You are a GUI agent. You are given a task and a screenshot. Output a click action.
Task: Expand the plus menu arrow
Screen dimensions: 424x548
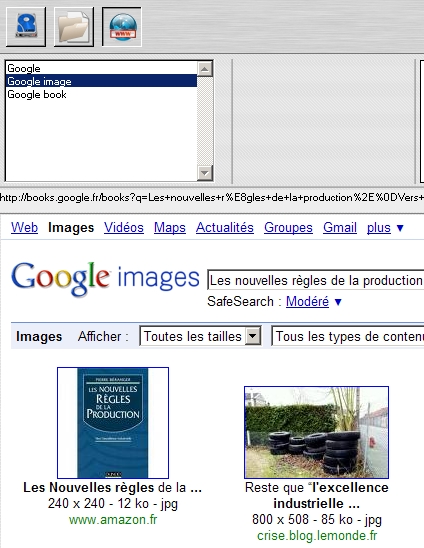point(400,228)
